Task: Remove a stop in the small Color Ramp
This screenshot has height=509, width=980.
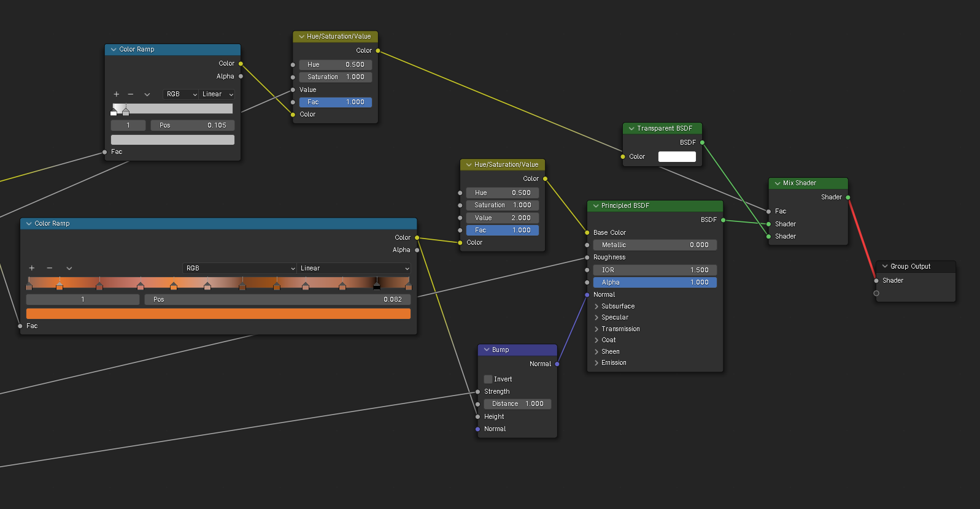Action: (131, 94)
